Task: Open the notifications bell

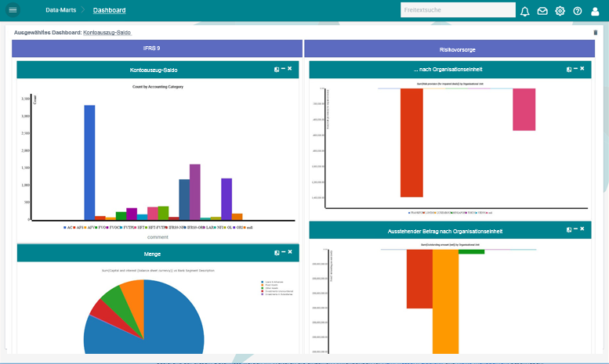Action: pyautogui.click(x=525, y=11)
